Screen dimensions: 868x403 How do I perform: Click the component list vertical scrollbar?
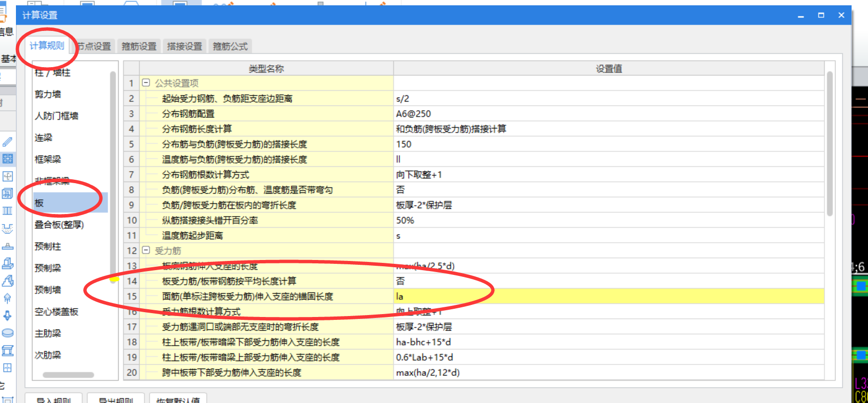[x=113, y=176]
